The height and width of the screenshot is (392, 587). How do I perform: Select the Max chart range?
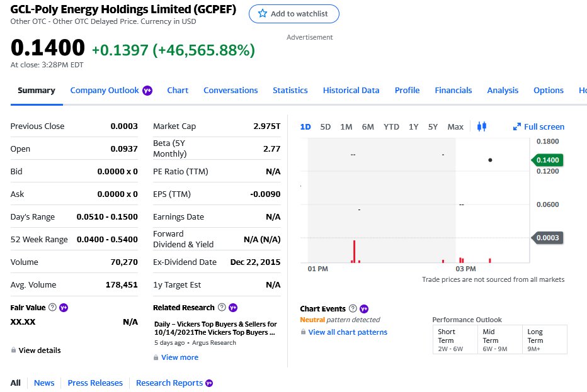tap(455, 127)
